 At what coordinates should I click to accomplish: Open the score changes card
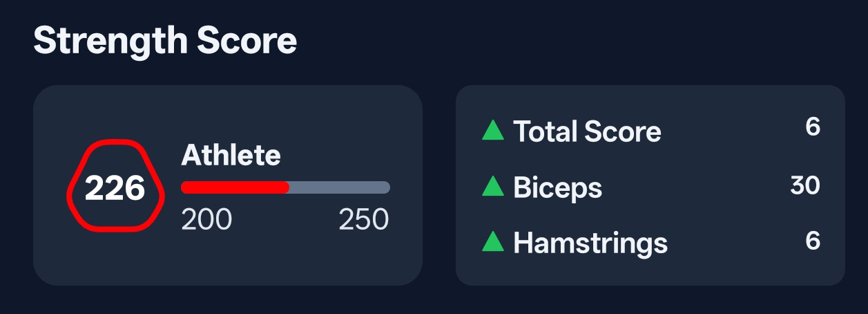(x=650, y=185)
